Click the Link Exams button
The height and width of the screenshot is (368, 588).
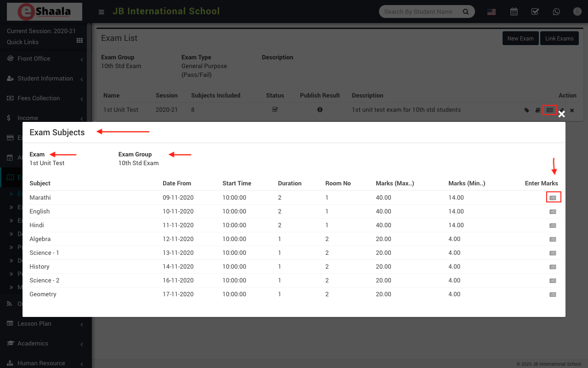click(x=559, y=39)
